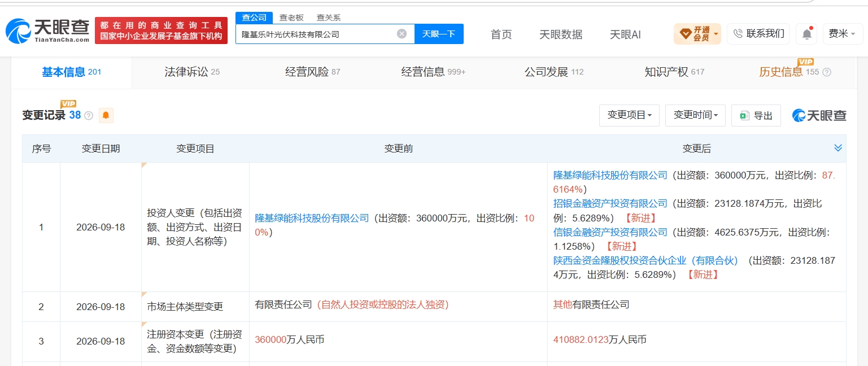Open 天眼AI in top navigation

(625, 34)
